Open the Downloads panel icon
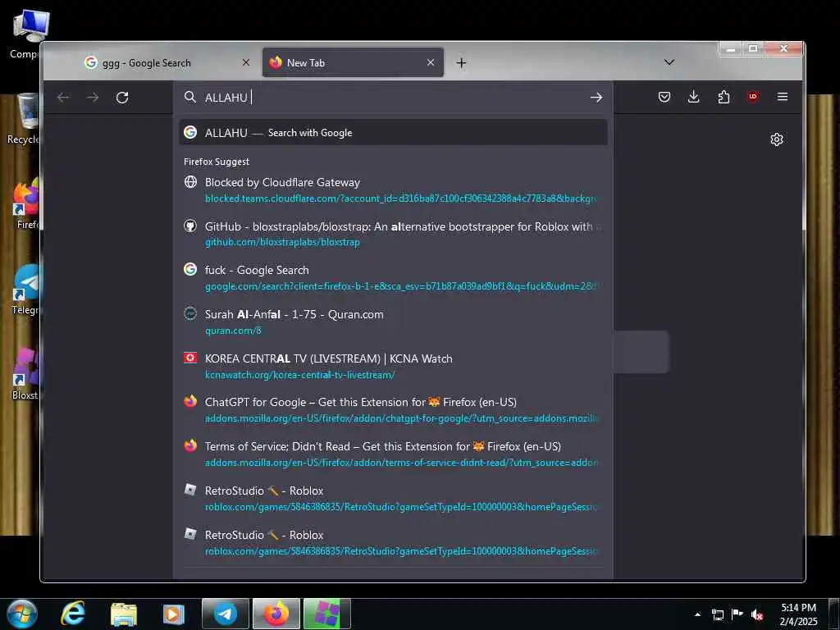 point(694,97)
